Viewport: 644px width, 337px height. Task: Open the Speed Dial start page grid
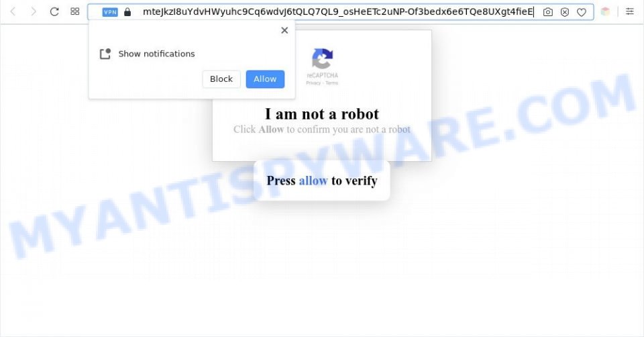coord(74,11)
